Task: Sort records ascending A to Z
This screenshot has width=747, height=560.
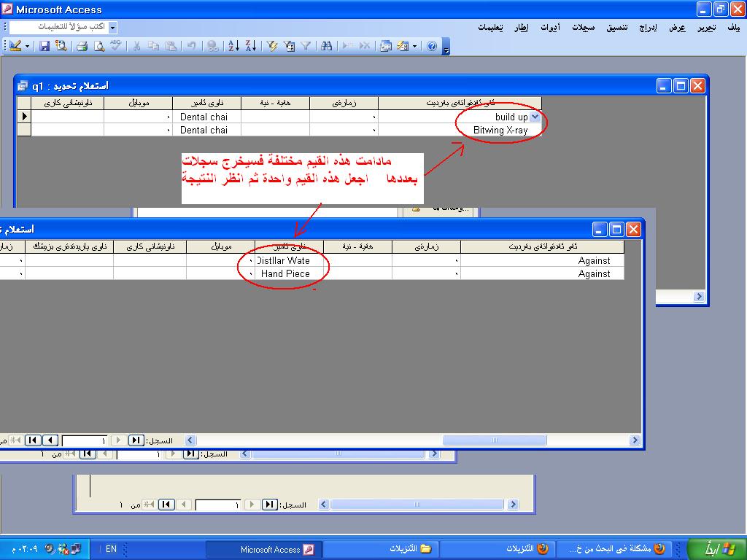Action: point(233,46)
